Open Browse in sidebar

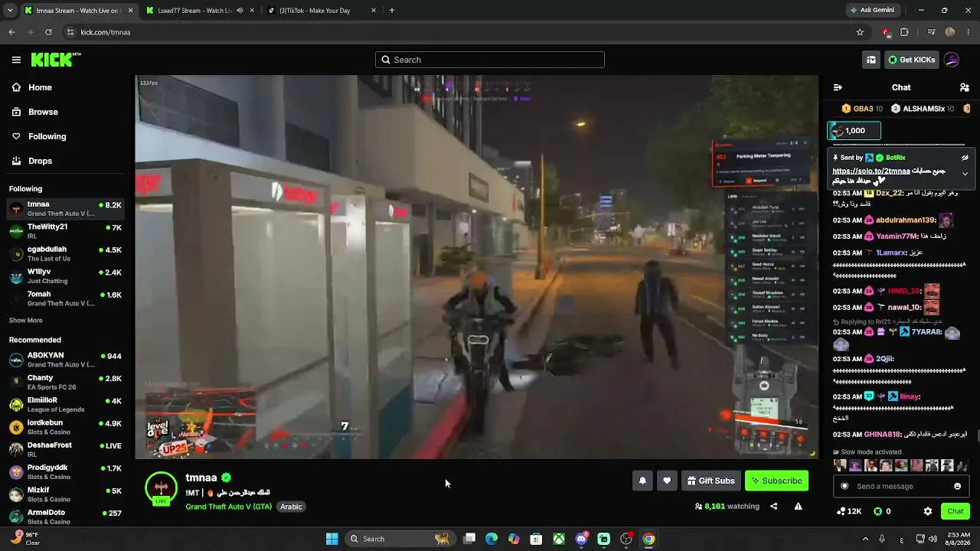[x=67, y=112]
